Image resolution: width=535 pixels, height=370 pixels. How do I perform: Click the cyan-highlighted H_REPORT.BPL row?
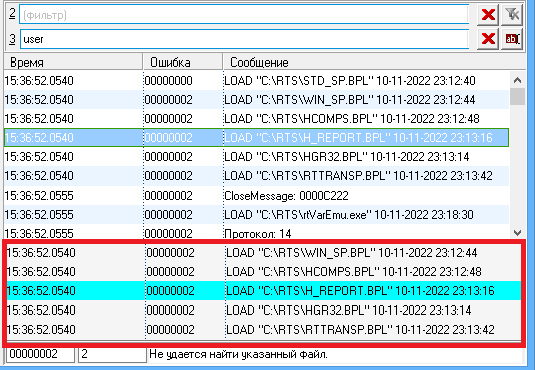click(263, 291)
